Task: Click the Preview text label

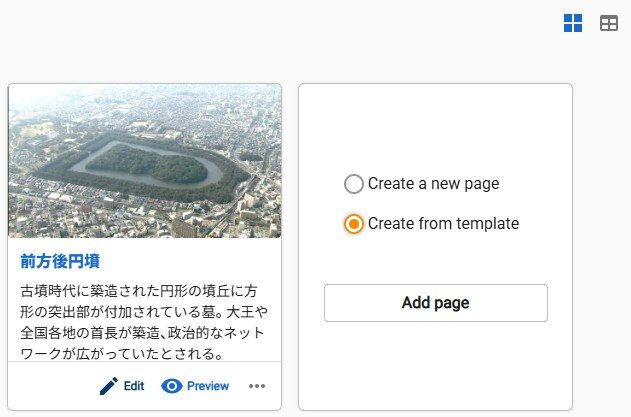Action: 208,386
